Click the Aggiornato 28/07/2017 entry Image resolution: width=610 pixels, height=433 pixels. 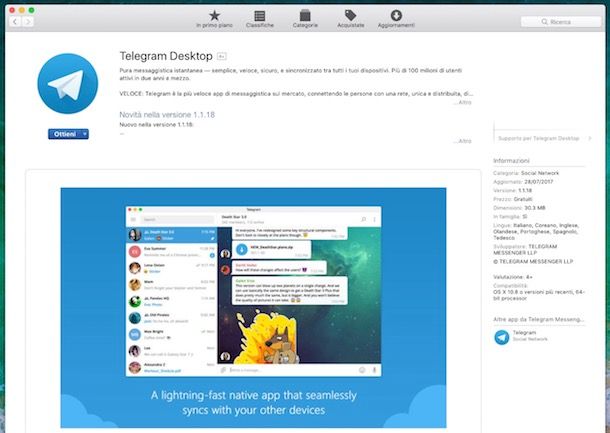tap(523, 182)
